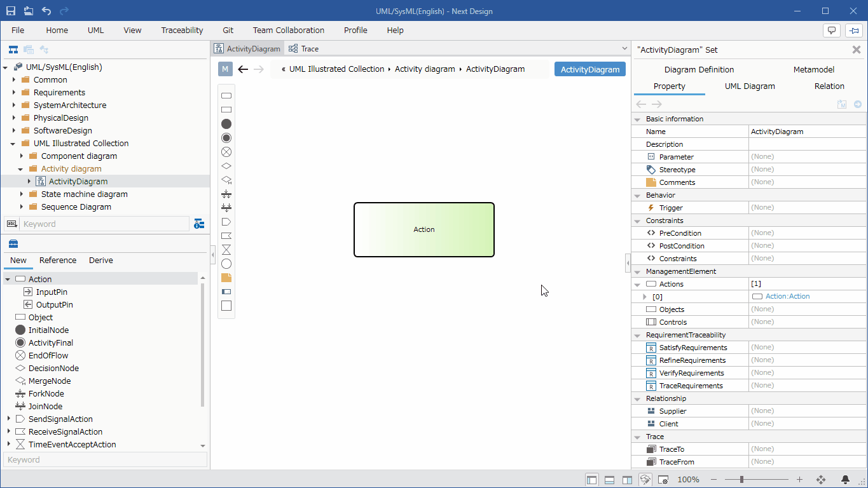The width and height of the screenshot is (868, 488).
Task: Switch to the Trace editor tab
Action: (x=303, y=49)
